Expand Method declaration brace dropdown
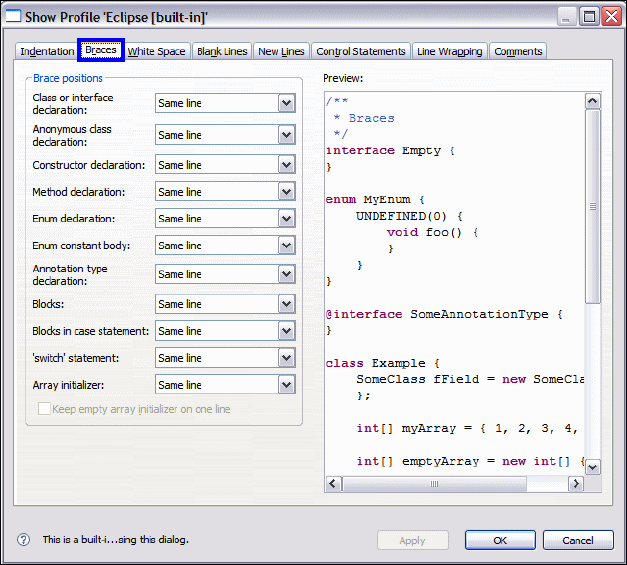627x565 pixels. pyautogui.click(x=225, y=192)
